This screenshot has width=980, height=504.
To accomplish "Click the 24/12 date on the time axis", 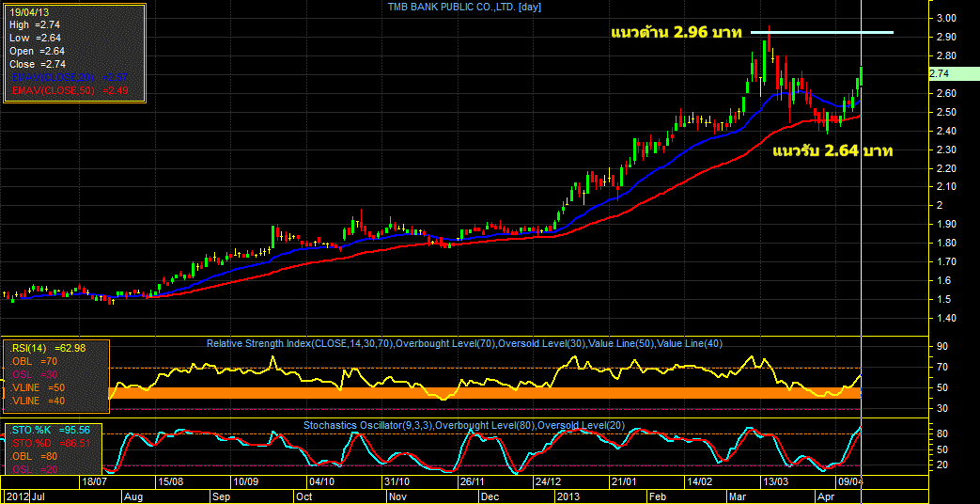I will coord(548,482).
